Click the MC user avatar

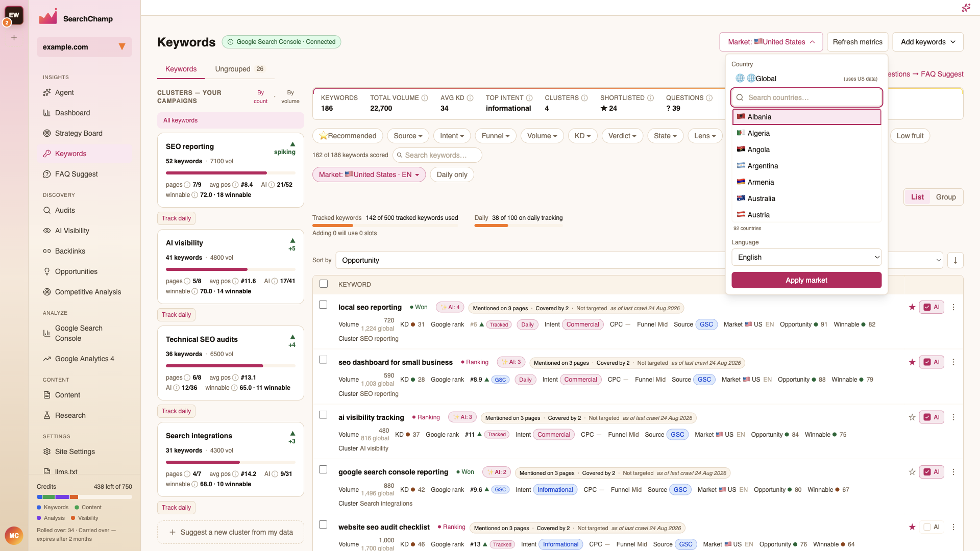coord(14,535)
